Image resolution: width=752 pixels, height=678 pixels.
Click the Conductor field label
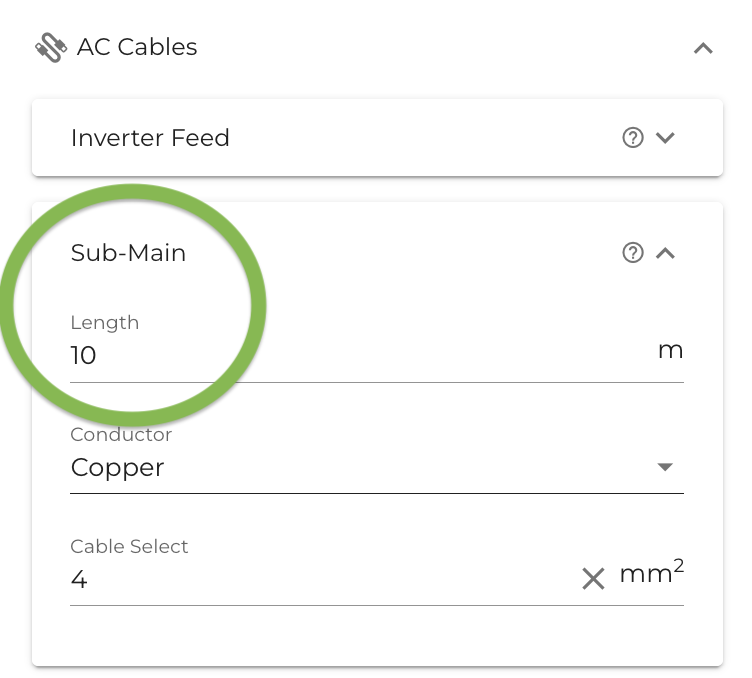(121, 434)
